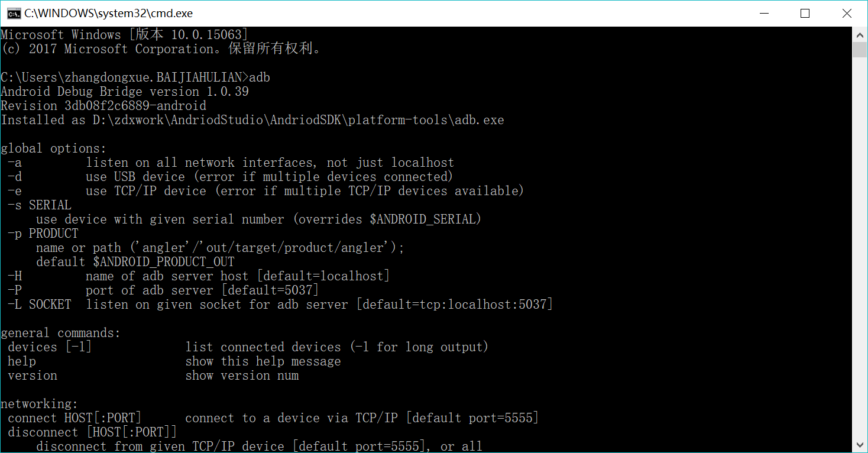Close the cmd.exe window
The height and width of the screenshot is (453, 868).
(x=846, y=13)
